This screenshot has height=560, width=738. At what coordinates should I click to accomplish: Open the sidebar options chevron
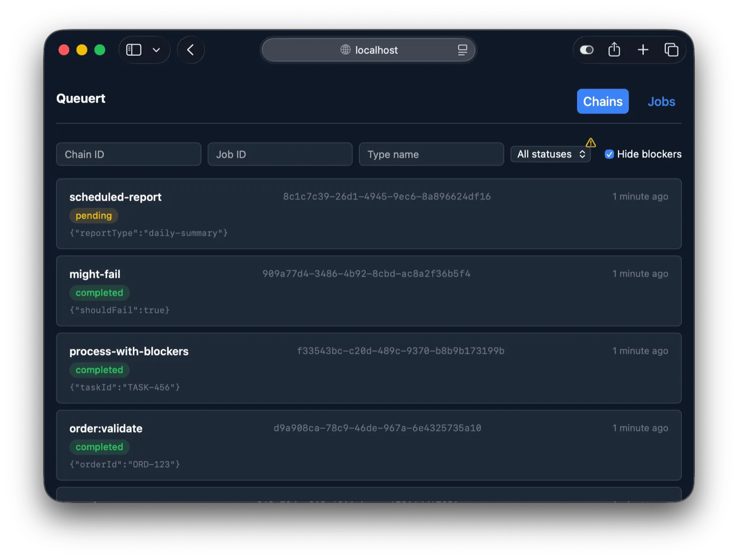coord(156,50)
